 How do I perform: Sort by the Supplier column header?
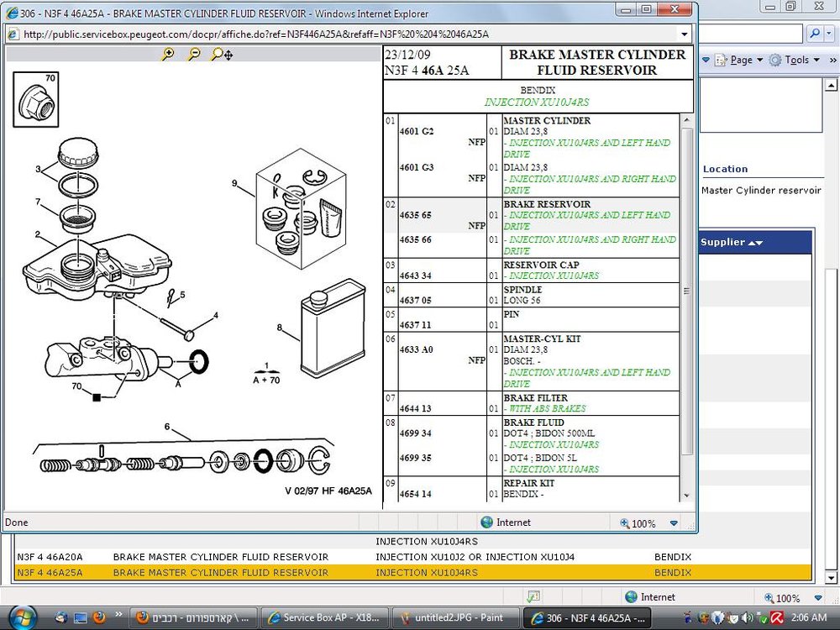(732, 242)
